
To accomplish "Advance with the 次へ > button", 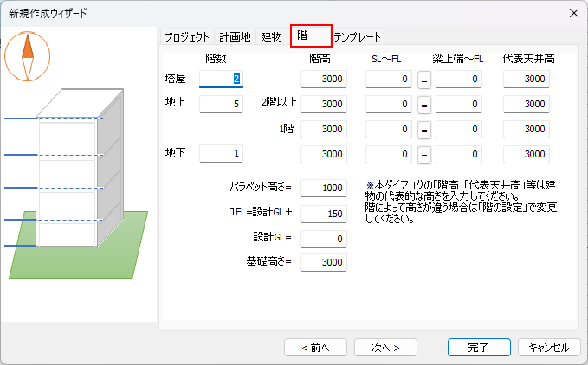I will click(x=384, y=347).
